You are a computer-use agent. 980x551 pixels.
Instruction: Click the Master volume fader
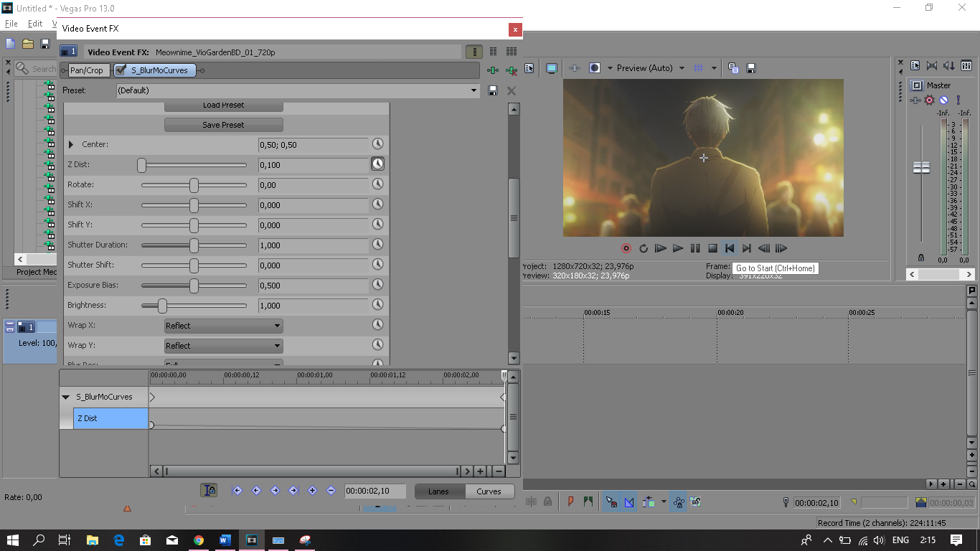coord(921,167)
